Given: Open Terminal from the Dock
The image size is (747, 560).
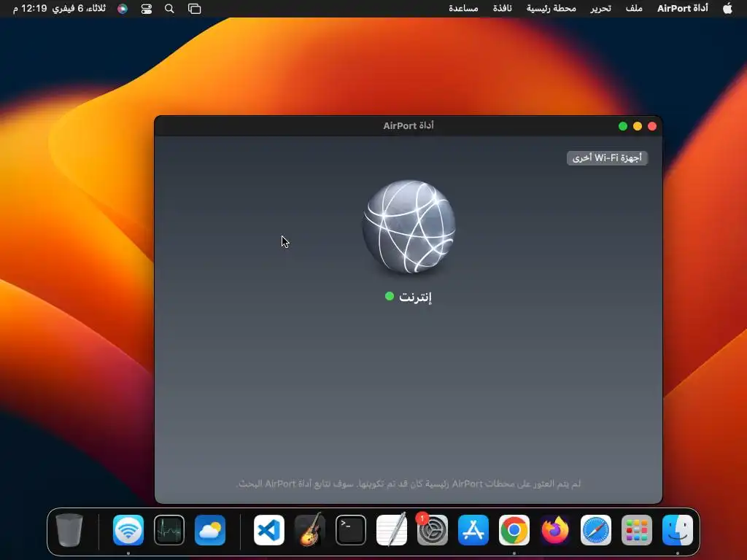Looking at the screenshot, I should point(351,530).
